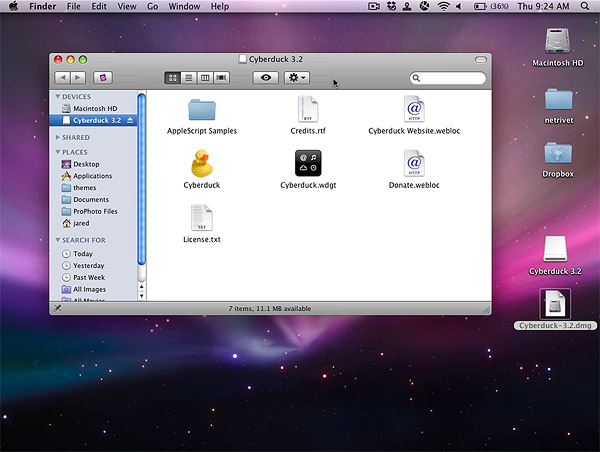
Task: Click the sidebar scroll down arrow
Action: tap(142, 296)
